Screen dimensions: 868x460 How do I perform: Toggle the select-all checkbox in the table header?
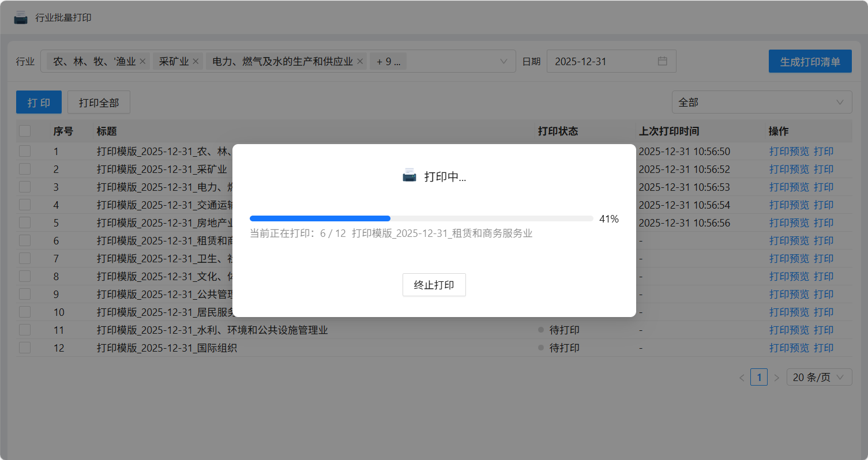pyautogui.click(x=25, y=131)
